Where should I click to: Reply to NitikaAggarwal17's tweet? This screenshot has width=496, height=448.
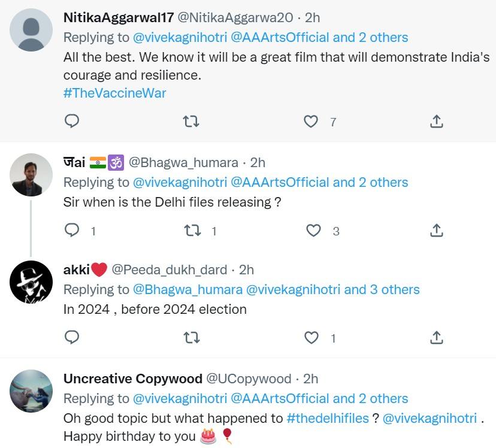(72, 122)
